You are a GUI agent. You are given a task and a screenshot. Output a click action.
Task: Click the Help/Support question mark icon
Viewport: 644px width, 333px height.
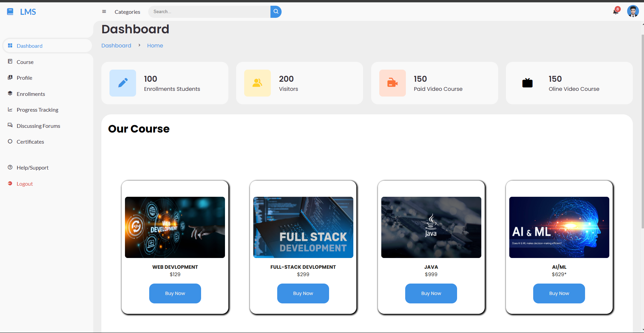(x=10, y=167)
